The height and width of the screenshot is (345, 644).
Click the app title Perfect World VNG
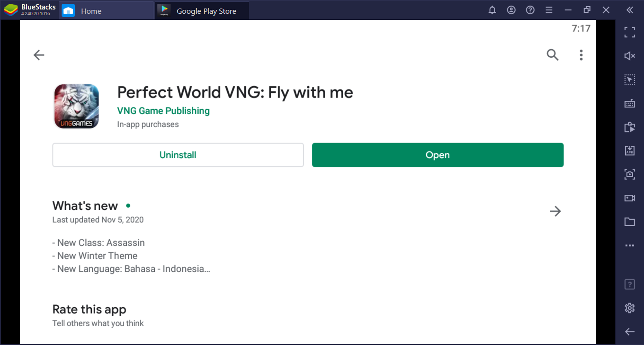[x=235, y=92]
